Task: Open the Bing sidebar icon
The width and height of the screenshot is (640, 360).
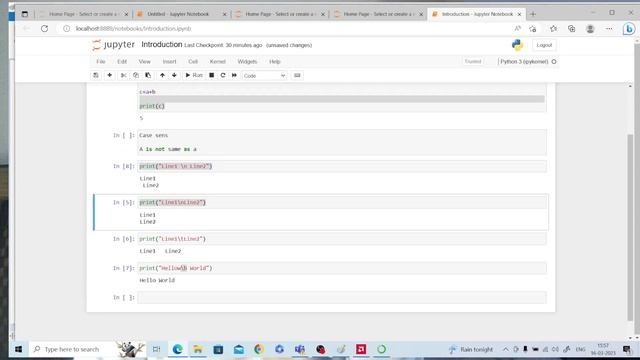Action: tap(629, 29)
